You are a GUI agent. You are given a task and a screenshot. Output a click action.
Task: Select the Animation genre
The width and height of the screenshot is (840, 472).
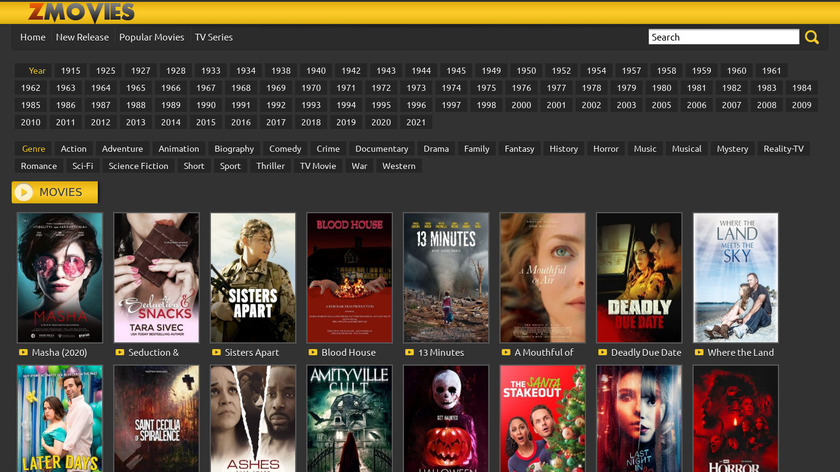[x=178, y=148]
